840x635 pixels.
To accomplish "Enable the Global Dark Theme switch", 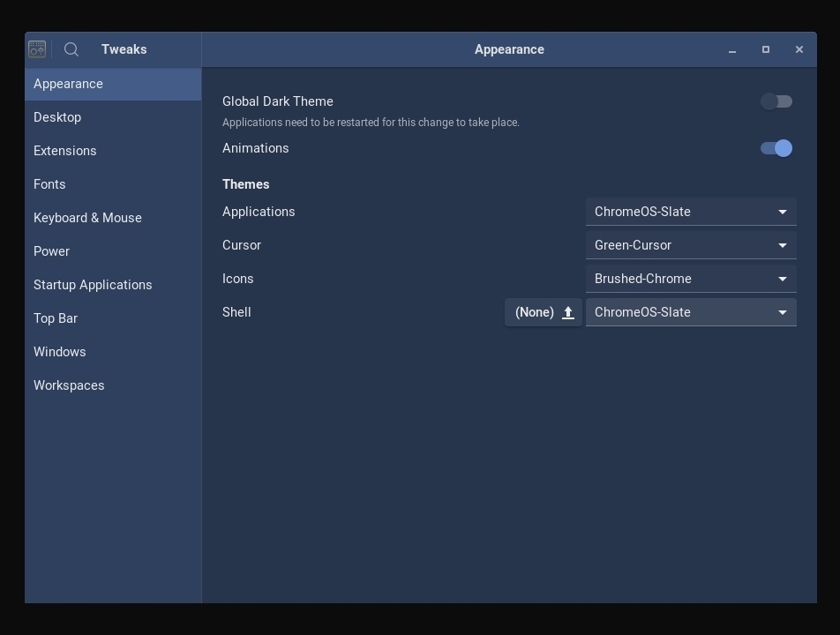I will (x=776, y=101).
